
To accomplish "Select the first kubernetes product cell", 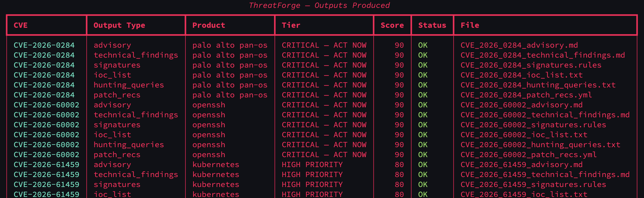I will point(216,165).
